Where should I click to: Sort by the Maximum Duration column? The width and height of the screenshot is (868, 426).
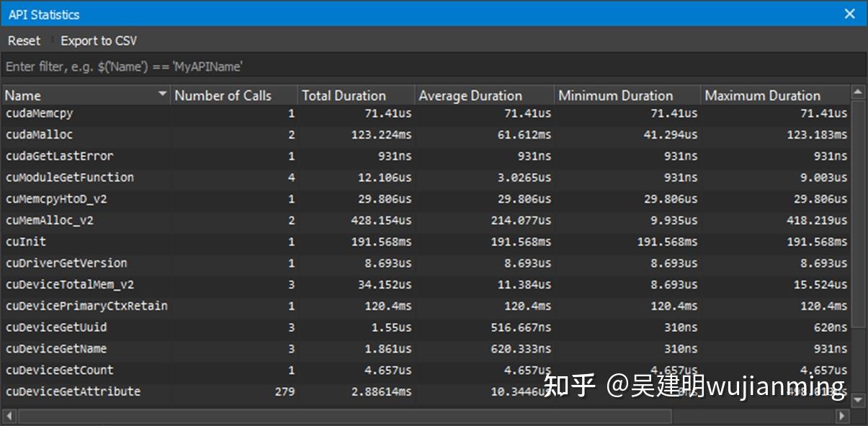pos(763,94)
